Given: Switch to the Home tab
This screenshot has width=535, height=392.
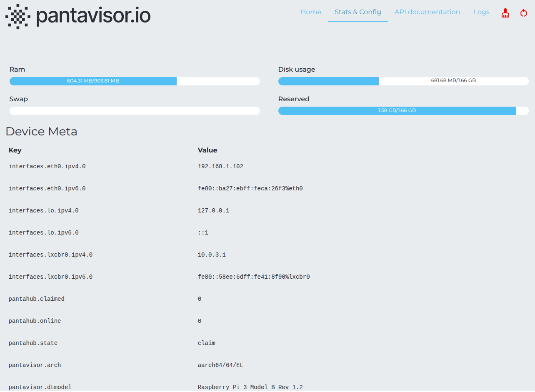Looking at the screenshot, I should point(311,12).
